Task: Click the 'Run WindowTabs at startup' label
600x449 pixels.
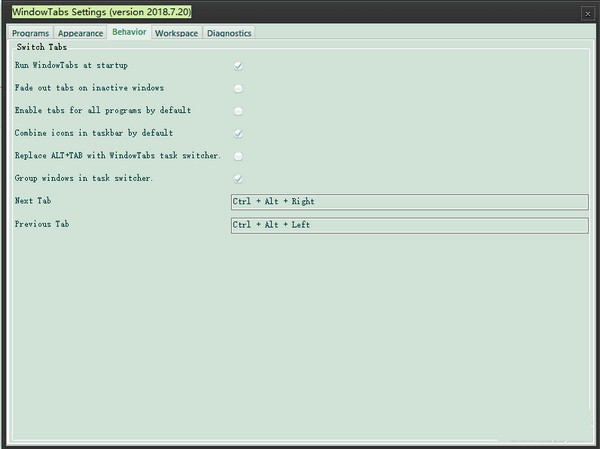Action: pyautogui.click(x=71, y=65)
